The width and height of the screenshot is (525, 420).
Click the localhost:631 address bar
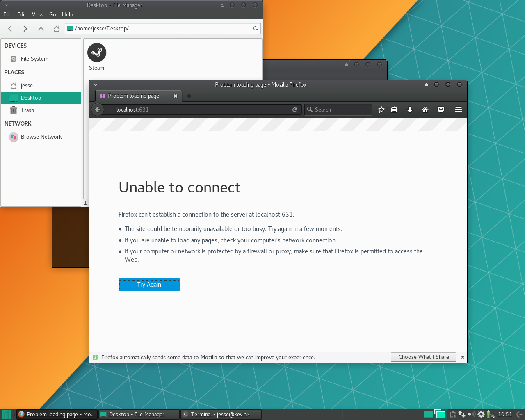pos(201,110)
